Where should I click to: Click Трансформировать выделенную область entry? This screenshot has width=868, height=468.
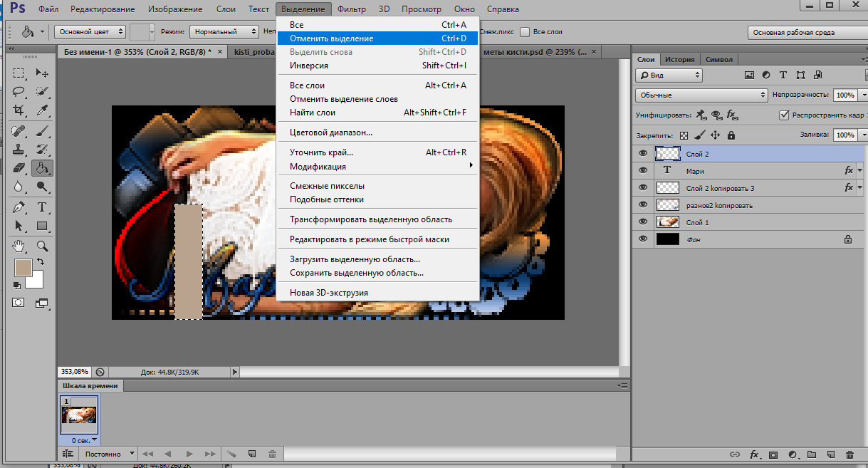379,219
